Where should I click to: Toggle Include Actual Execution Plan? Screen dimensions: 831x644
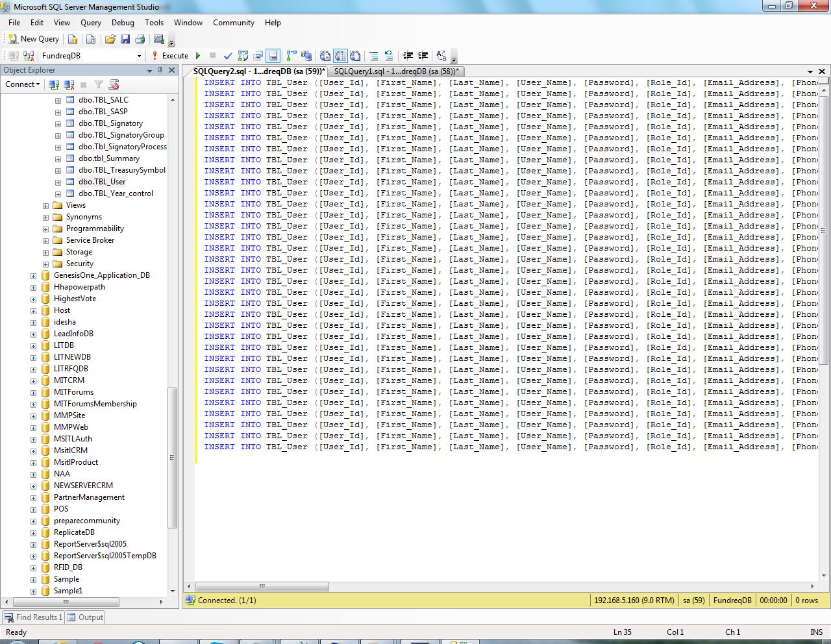tap(291, 56)
